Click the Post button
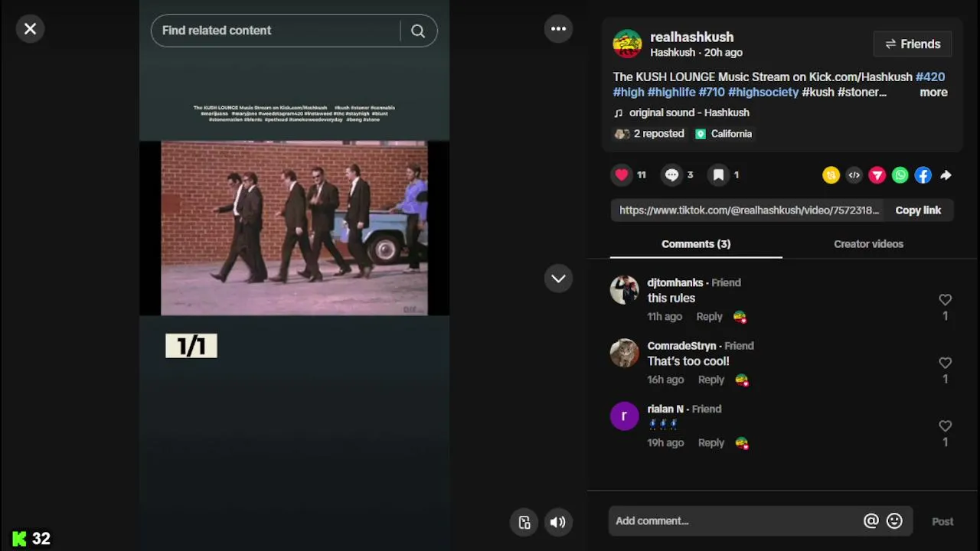This screenshot has height=551, width=980. click(942, 522)
